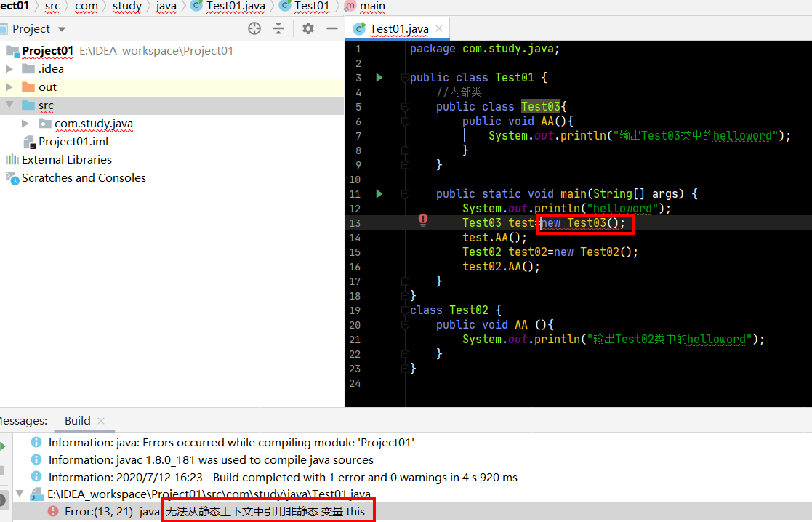812x522 pixels.
Task: Open the Project view dropdown
Action: pyautogui.click(x=62, y=30)
